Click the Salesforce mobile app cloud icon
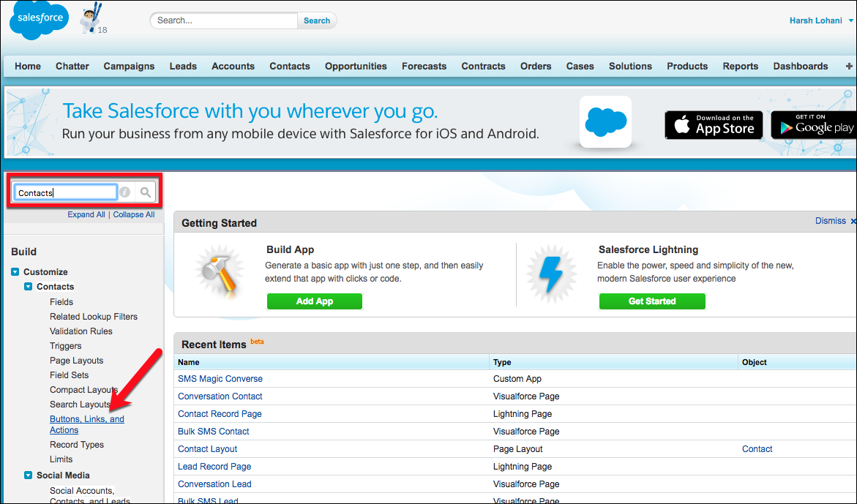Screen dimensions: 857x504 point(605,121)
